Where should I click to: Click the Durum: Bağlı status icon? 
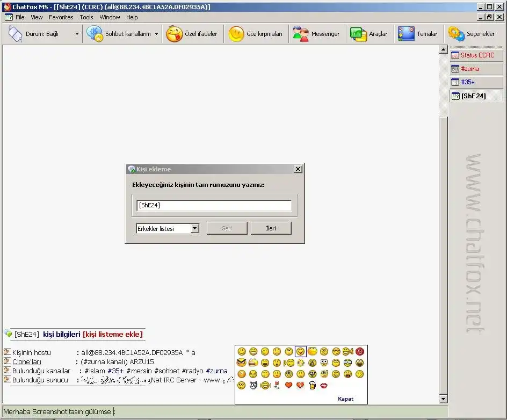click(15, 34)
